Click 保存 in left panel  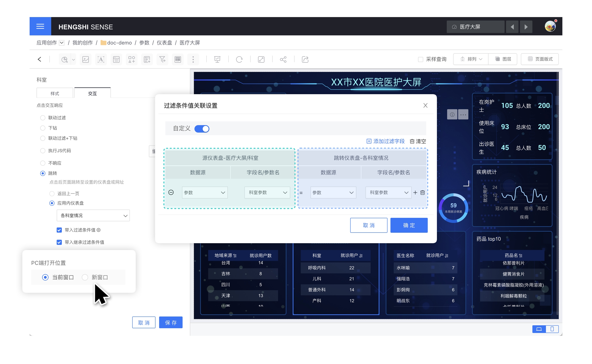pyautogui.click(x=171, y=323)
